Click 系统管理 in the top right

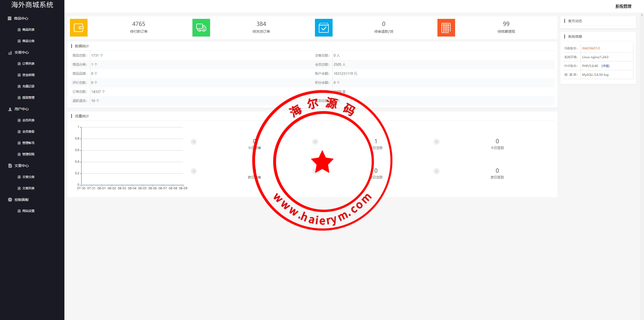point(623,7)
